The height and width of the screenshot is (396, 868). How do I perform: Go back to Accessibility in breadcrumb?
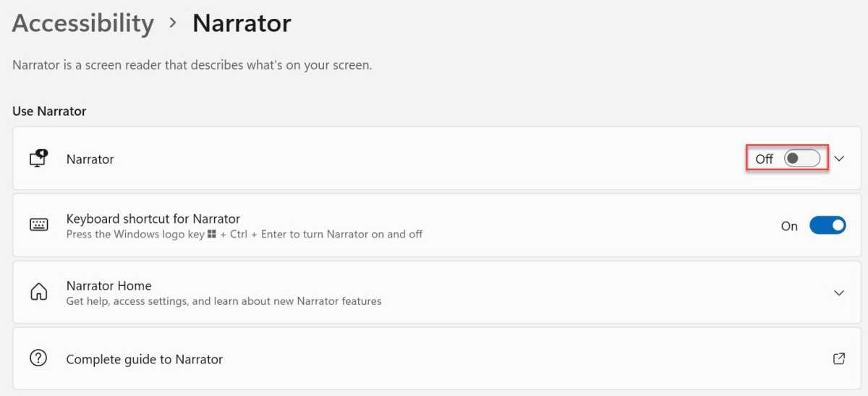(83, 24)
